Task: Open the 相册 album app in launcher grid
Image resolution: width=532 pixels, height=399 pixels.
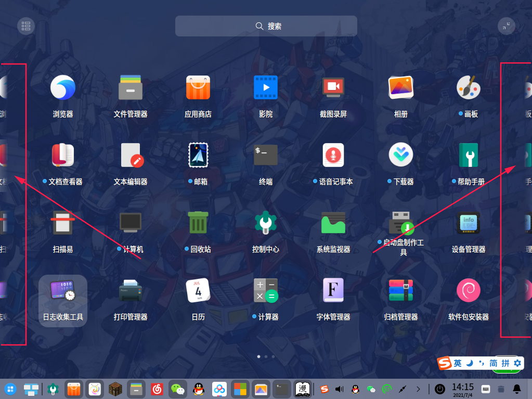Action: point(401,87)
